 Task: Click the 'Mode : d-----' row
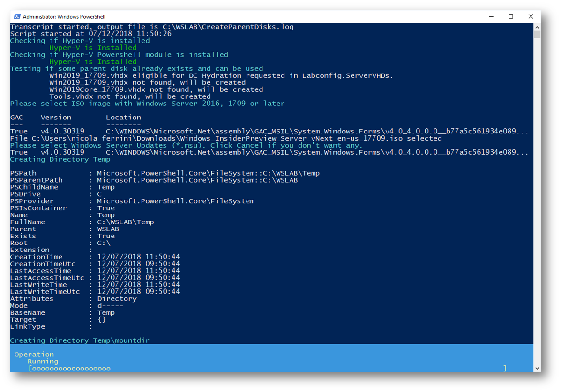(67, 306)
